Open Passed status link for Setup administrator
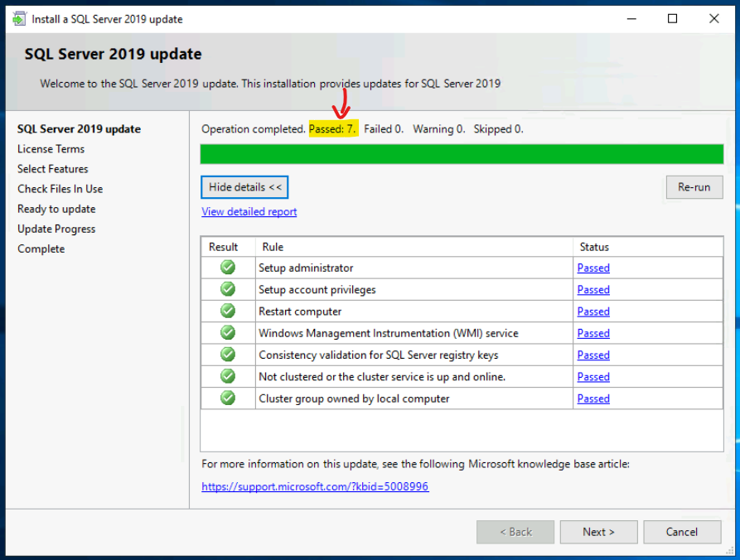Image resolution: width=740 pixels, height=560 pixels. pyautogui.click(x=593, y=268)
